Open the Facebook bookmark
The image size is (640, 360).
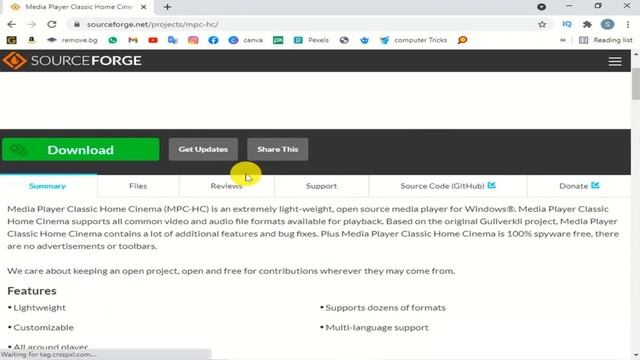pos(213,40)
